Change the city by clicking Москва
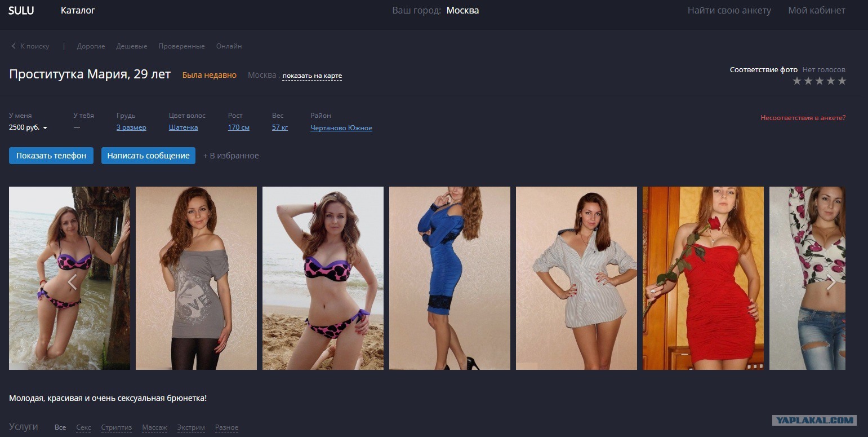868x437 pixels. coord(462,10)
